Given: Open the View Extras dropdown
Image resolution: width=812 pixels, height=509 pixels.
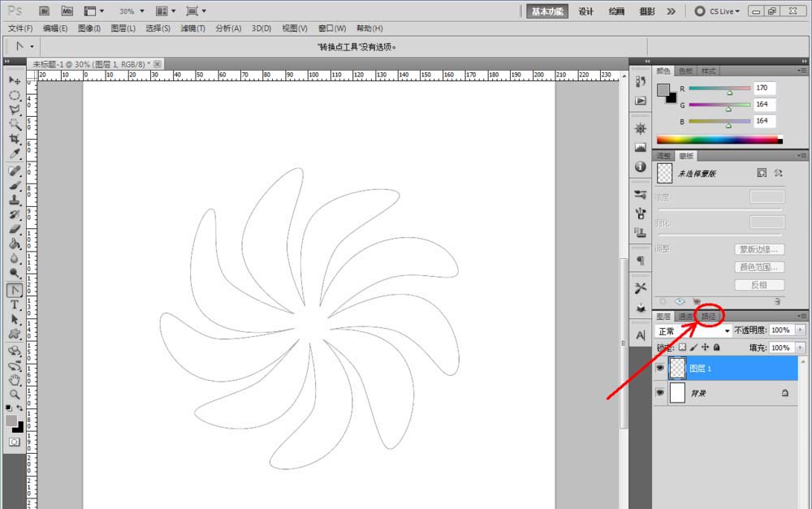Looking at the screenshot, I should click(93, 11).
